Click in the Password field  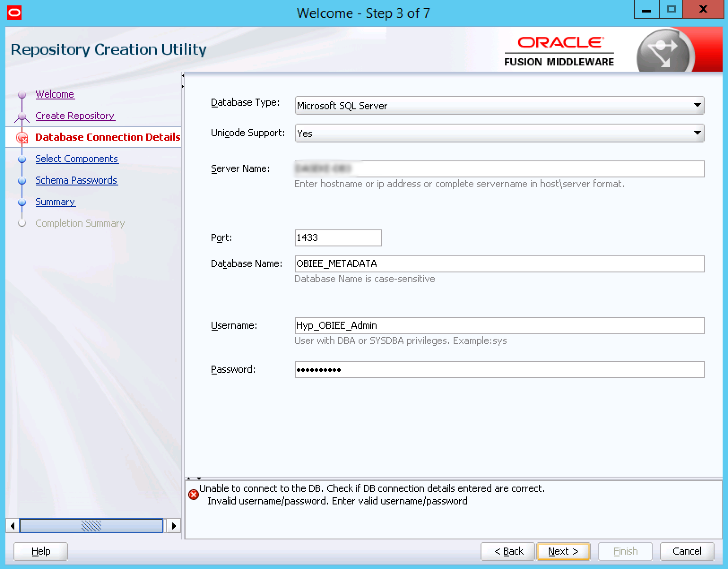coord(499,370)
